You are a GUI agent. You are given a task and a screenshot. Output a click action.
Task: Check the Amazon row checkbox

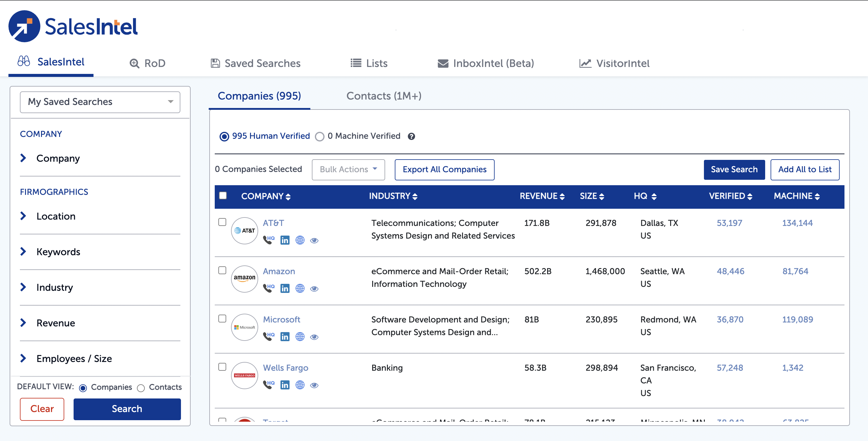(x=222, y=270)
